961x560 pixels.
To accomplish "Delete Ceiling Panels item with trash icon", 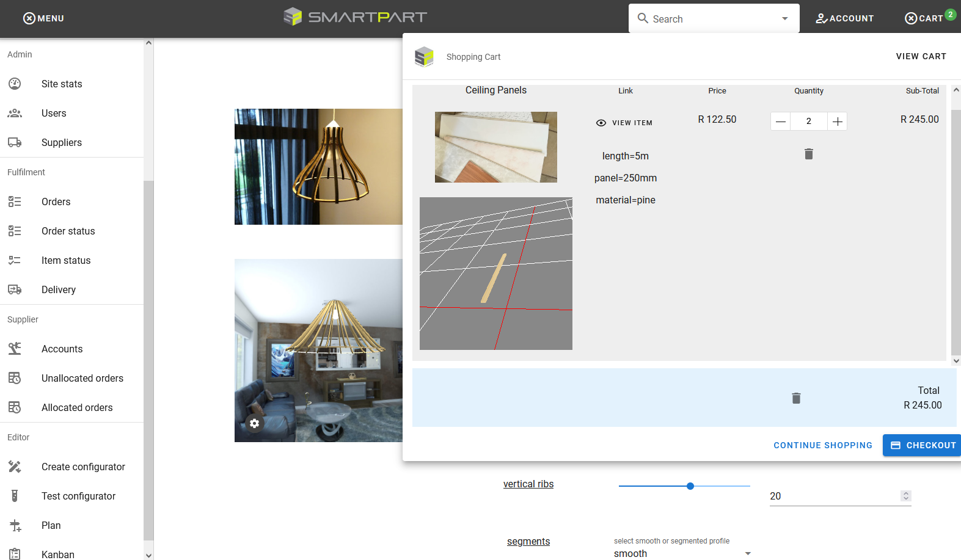I will [808, 154].
